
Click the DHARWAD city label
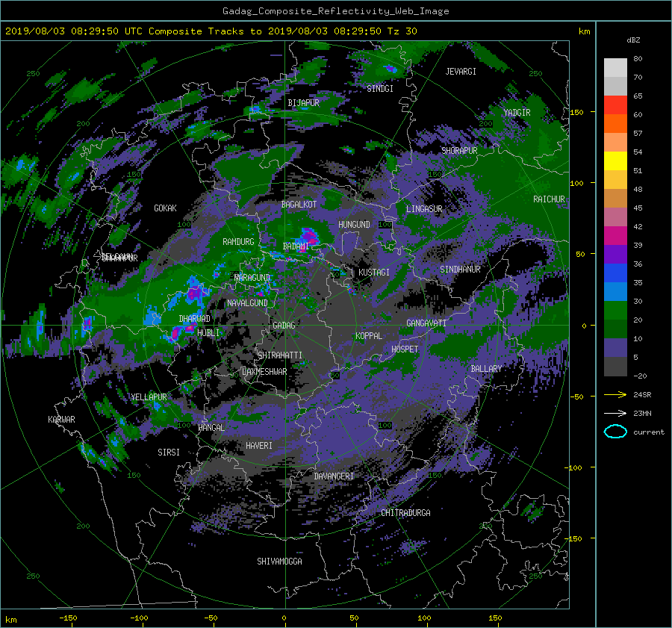coord(194,319)
